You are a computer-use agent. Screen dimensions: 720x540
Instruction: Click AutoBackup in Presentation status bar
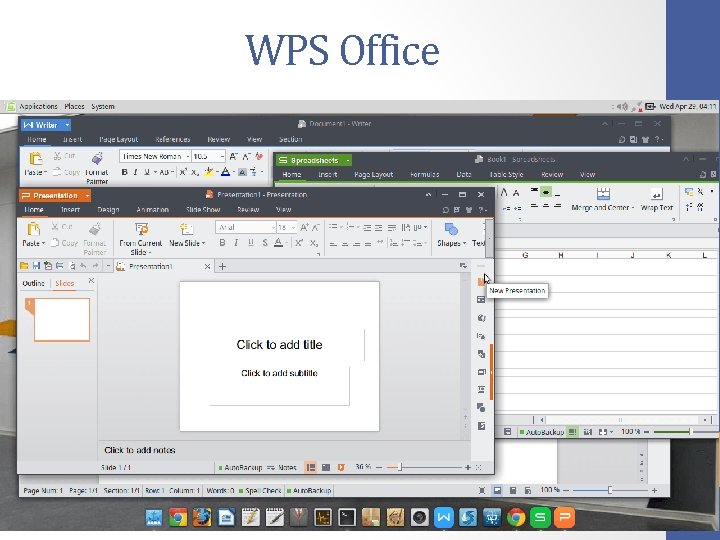240,467
